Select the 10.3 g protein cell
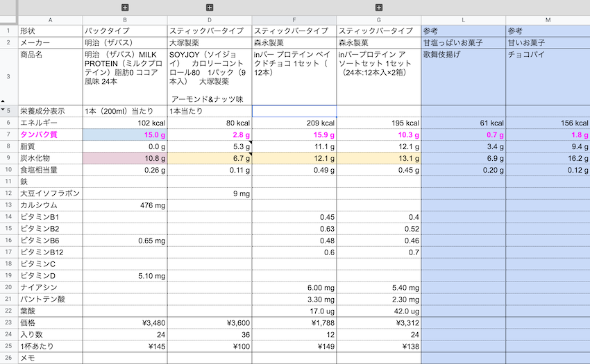590x364 pixels. 379,135
